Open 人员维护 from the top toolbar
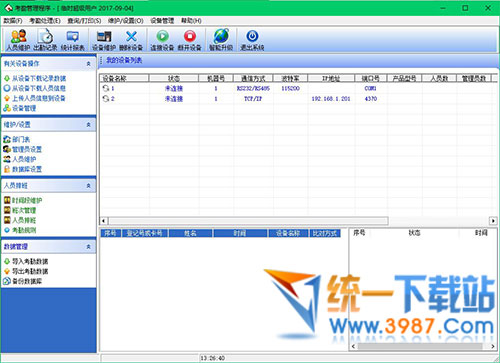The image size is (500, 363). pos(18,40)
